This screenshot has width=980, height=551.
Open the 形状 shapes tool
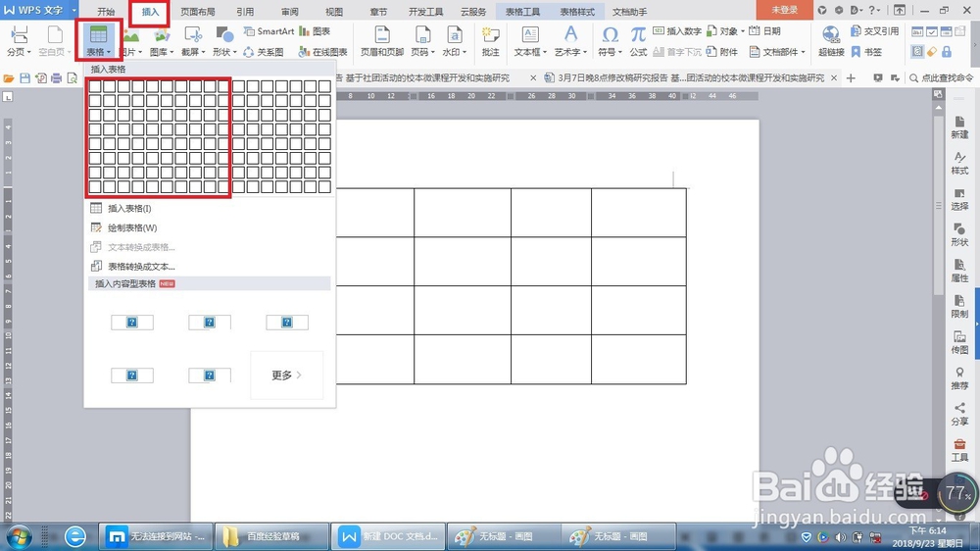223,41
